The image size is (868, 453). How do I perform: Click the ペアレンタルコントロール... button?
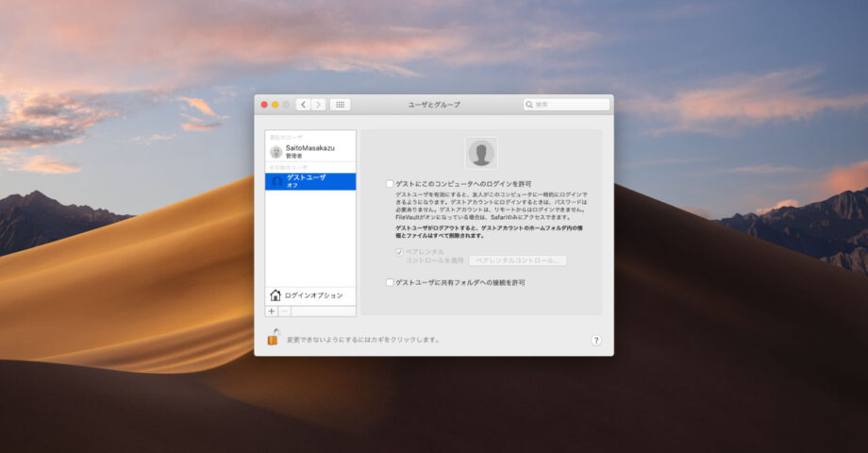point(518,260)
